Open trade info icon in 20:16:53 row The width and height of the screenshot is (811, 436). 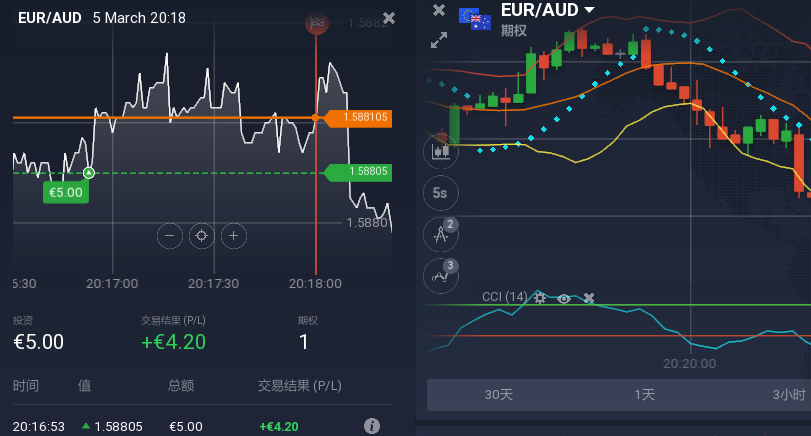tap(372, 426)
